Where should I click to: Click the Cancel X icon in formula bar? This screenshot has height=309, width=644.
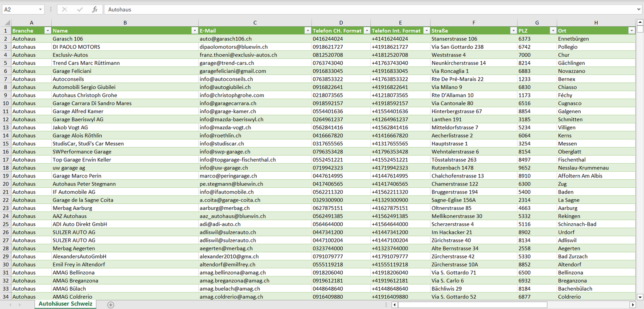point(65,9)
